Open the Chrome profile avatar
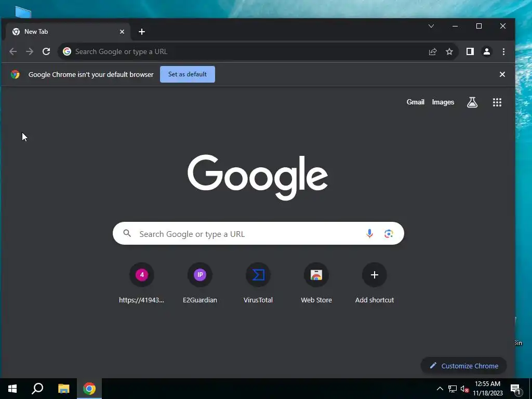This screenshot has height=399, width=532. pyautogui.click(x=486, y=51)
